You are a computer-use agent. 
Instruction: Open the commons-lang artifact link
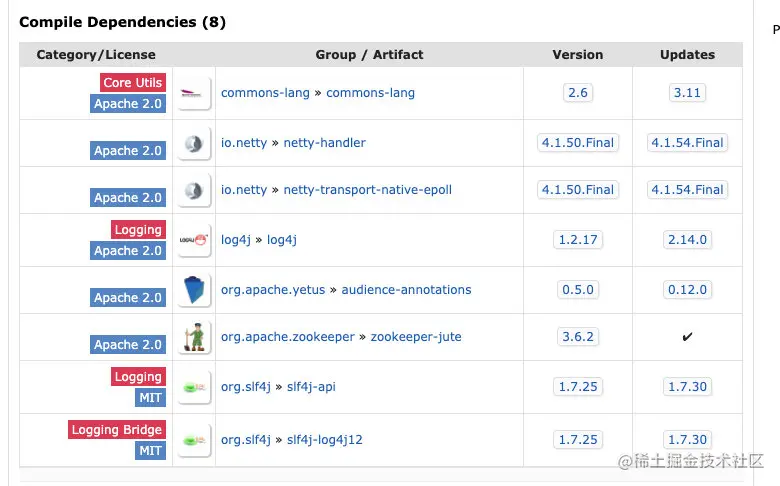[370, 93]
